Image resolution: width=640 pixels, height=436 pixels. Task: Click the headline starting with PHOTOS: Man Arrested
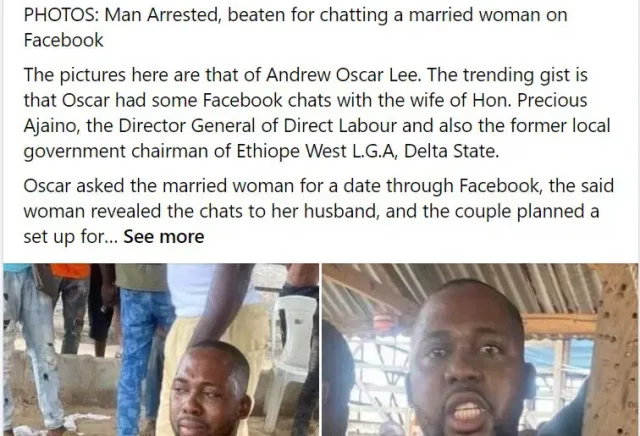(x=296, y=27)
